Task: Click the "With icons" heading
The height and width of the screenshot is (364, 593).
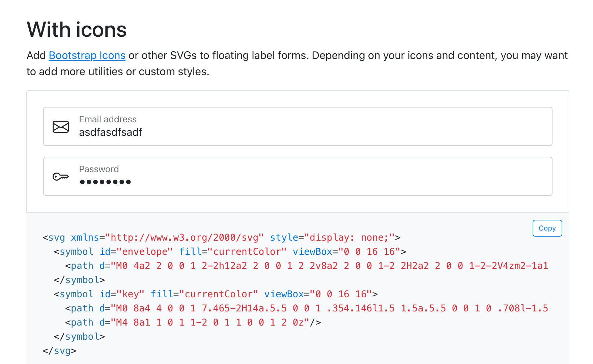Action: pos(77,30)
